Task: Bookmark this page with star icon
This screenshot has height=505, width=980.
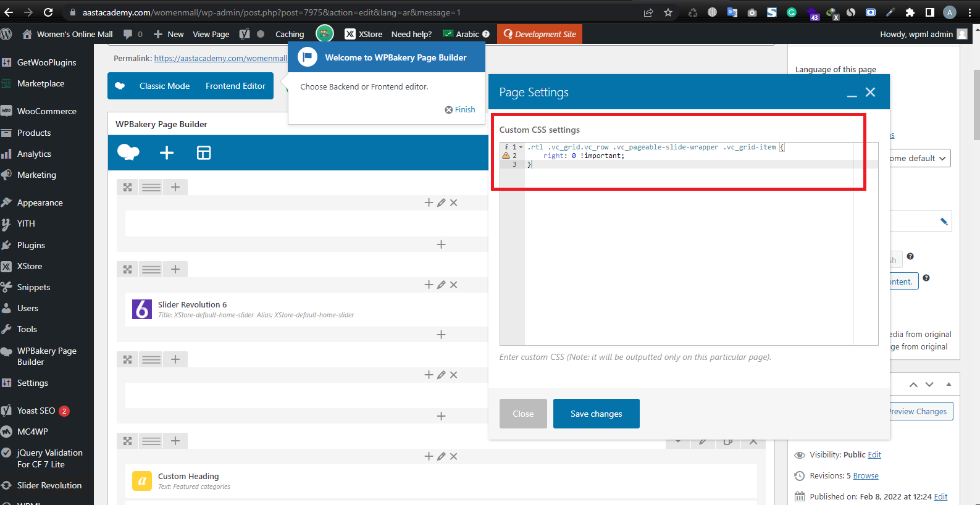Action: pos(668,12)
